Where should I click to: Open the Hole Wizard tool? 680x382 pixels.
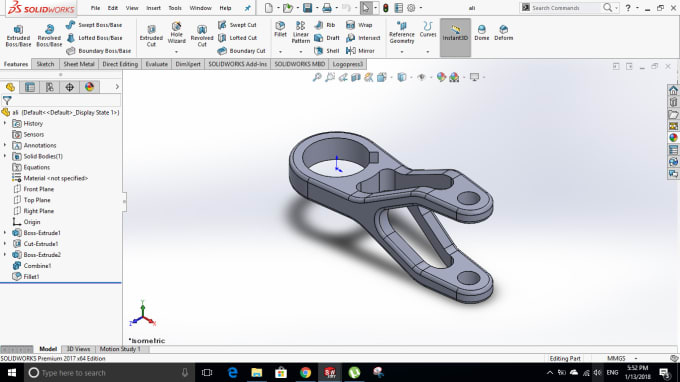pyautogui.click(x=177, y=32)
